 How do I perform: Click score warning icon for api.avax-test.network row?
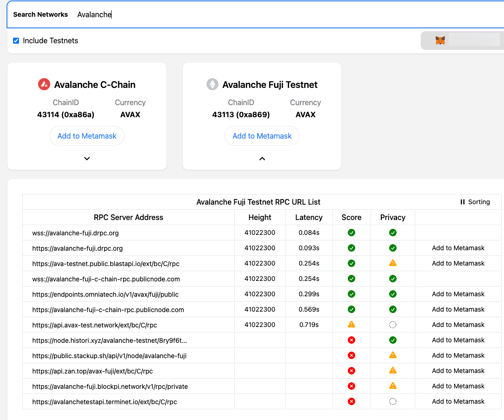[351, 324]
